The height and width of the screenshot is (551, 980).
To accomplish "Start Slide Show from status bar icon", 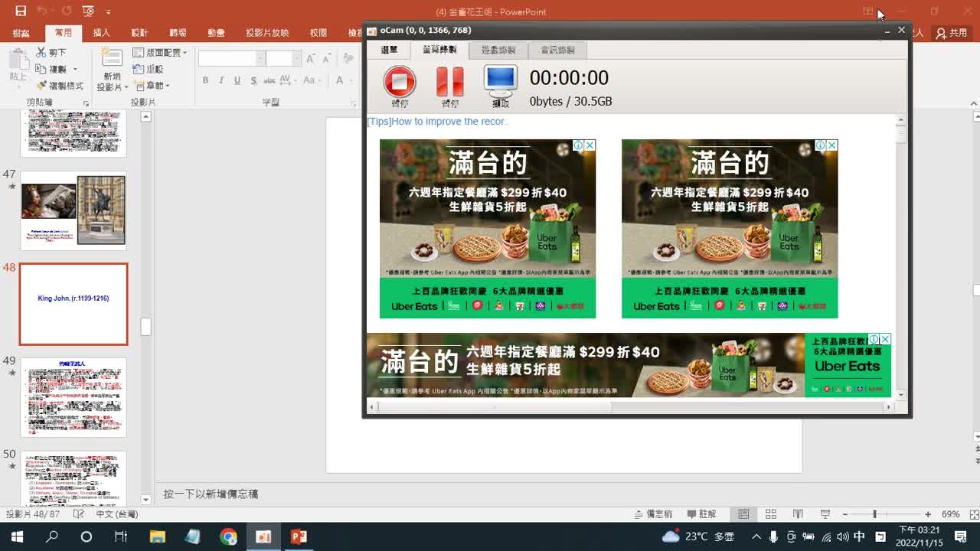I will point(825,514).
